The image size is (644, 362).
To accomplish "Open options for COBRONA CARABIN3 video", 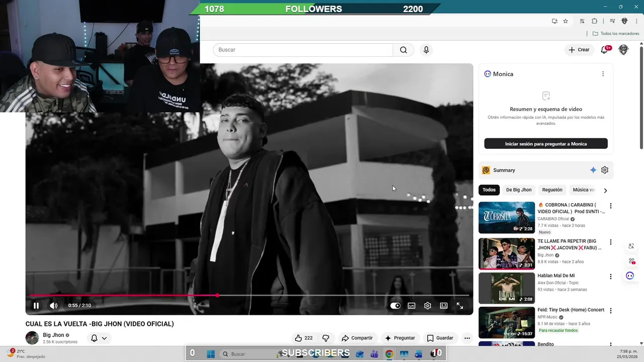I will pyautogui.click(x=611, y=206).
